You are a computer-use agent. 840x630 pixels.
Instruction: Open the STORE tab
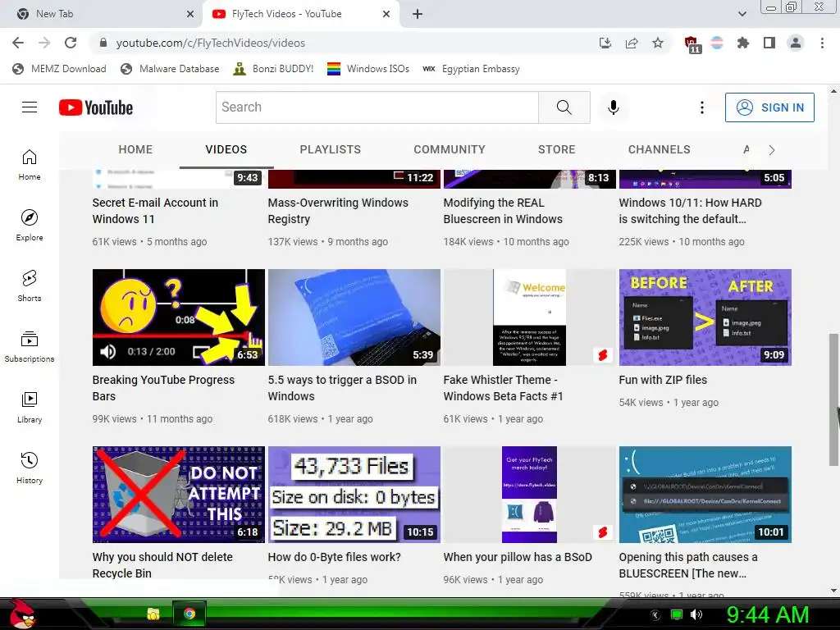[x=557, y=149]
